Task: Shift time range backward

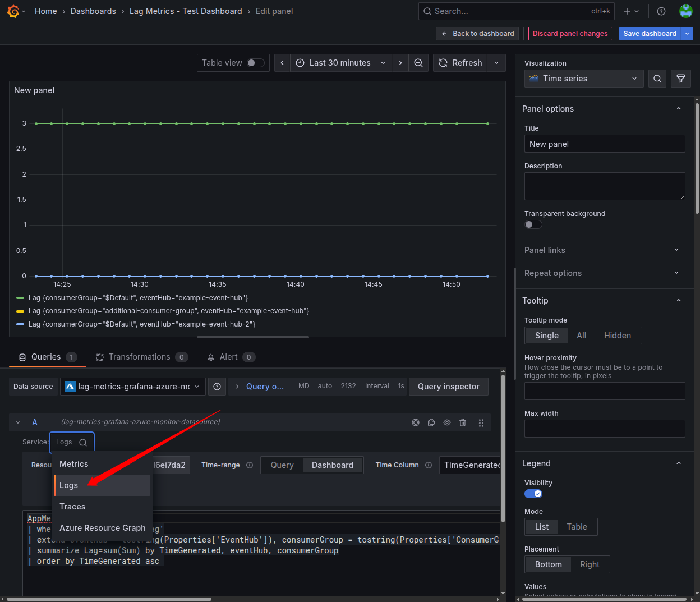Action: pyautogui.click(x=282, y=63)
